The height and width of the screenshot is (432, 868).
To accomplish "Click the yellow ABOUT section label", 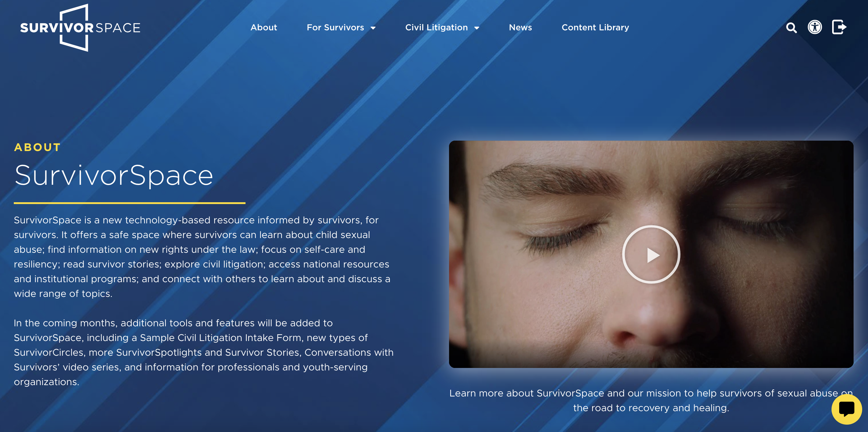I will point(37,147).
